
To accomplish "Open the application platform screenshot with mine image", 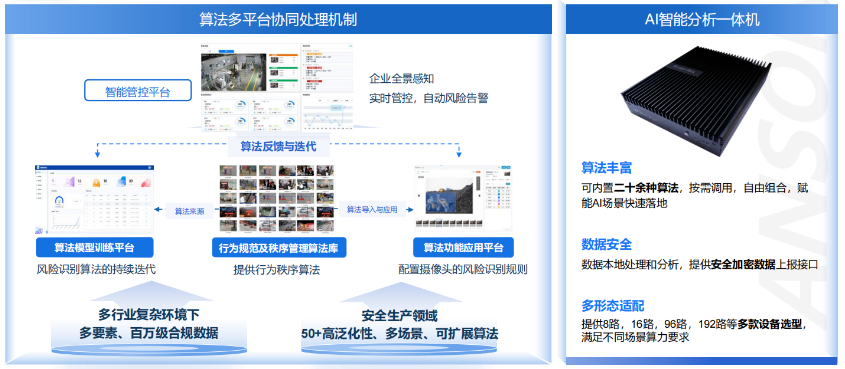I will tap(462, 198).
